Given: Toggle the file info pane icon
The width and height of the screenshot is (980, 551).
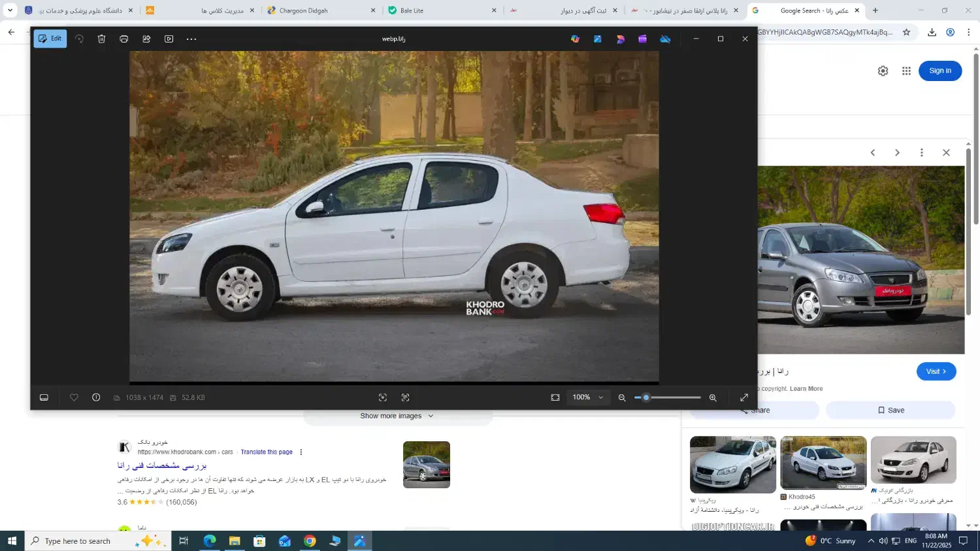Looking at the screenshot, I should pyautogui.click(x=96, y=397).
